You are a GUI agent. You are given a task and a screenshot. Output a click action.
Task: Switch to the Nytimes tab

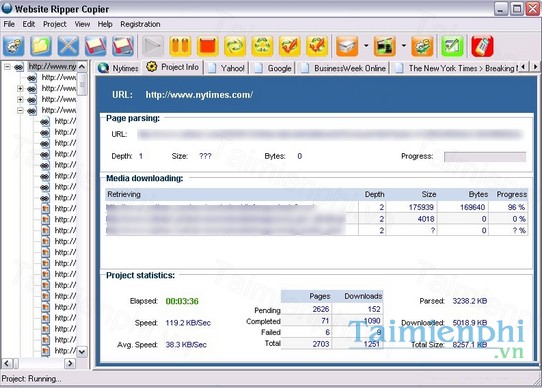coord(118,68)
